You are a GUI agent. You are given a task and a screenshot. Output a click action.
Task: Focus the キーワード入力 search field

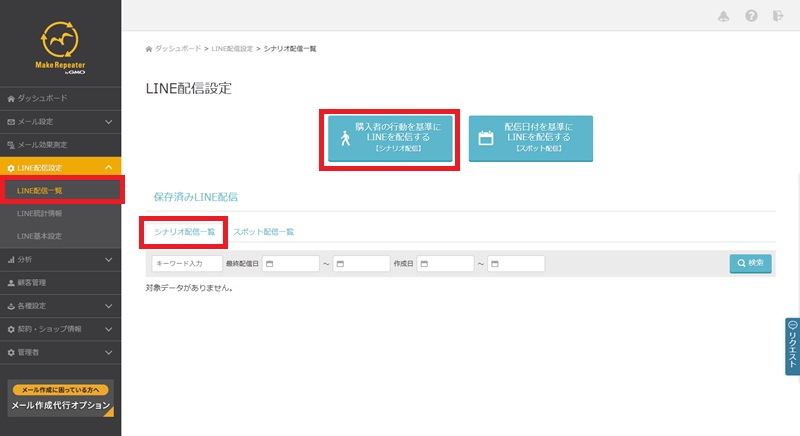(x=187, y=264)
